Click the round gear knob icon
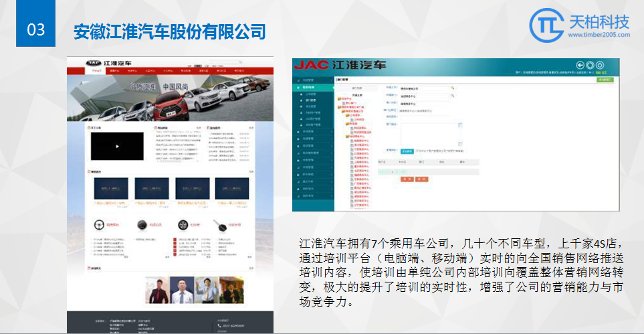 pyautogui.click(x=142, y=226)
